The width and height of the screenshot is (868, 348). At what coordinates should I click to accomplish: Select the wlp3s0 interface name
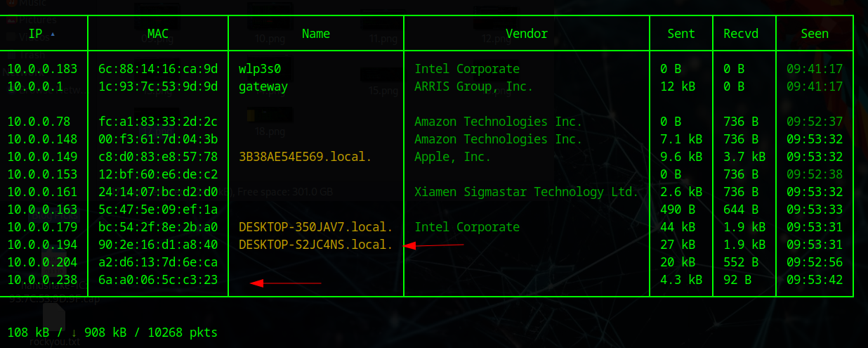(x=260, y=69)
